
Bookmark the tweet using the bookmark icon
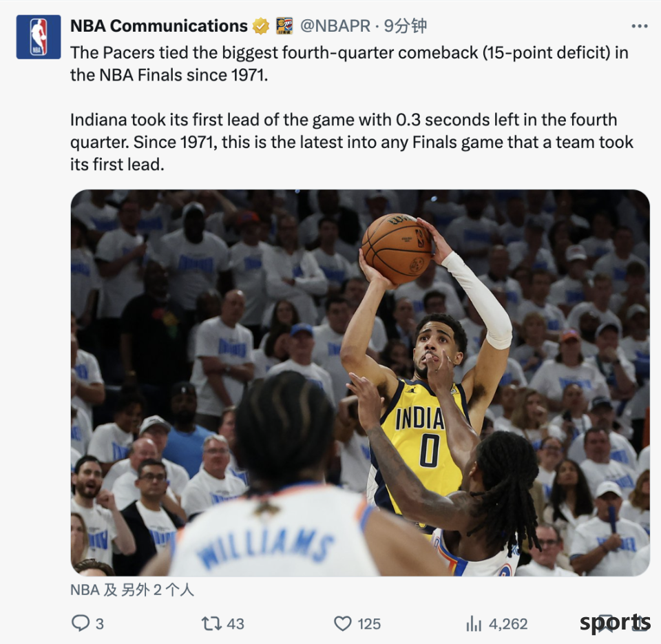tap(607, 623)
